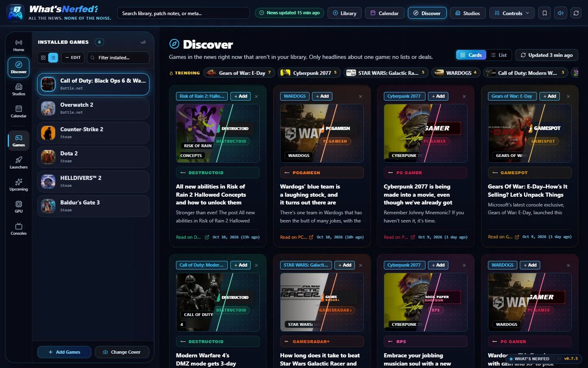Dismiss the Gears of War: E-Day card
Image resolution: width=588 pixels, height=368 pixels.
coord(568,96)
